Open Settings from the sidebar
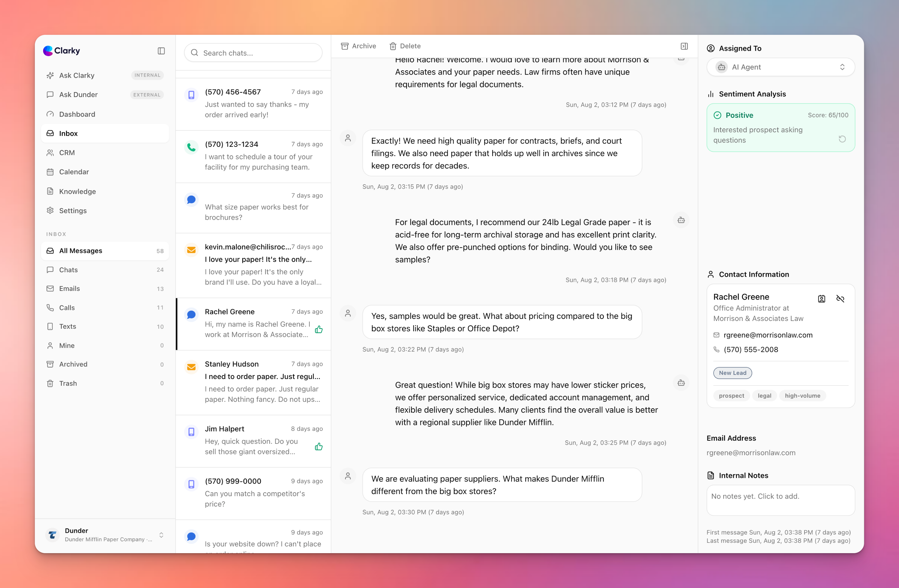Viewport: 899px width, 588px height. pos(105,210)
